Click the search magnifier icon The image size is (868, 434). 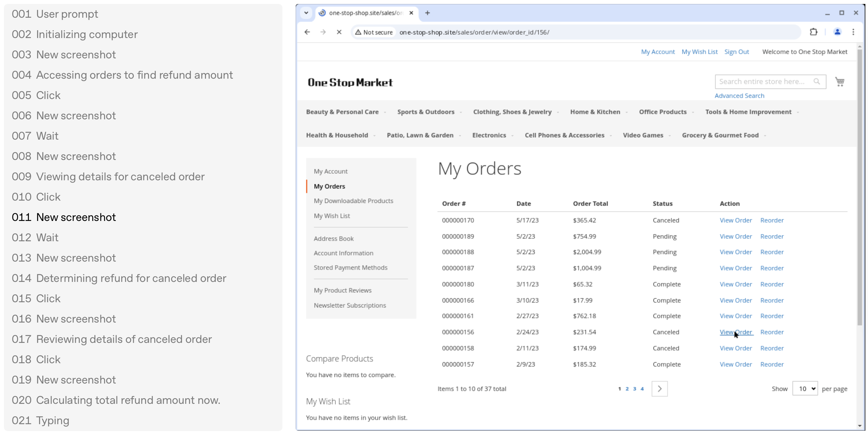[x=816, y=82]
